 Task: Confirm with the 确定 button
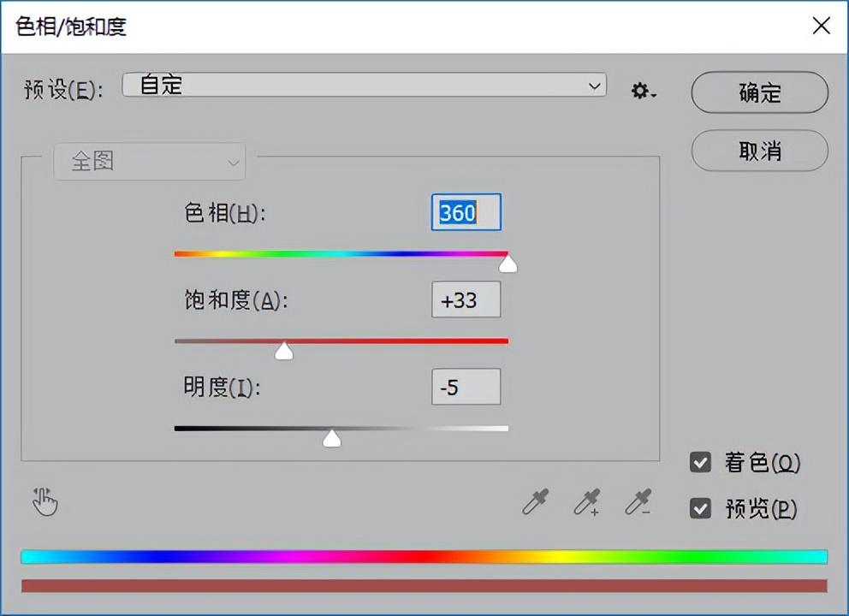(760, 92)
